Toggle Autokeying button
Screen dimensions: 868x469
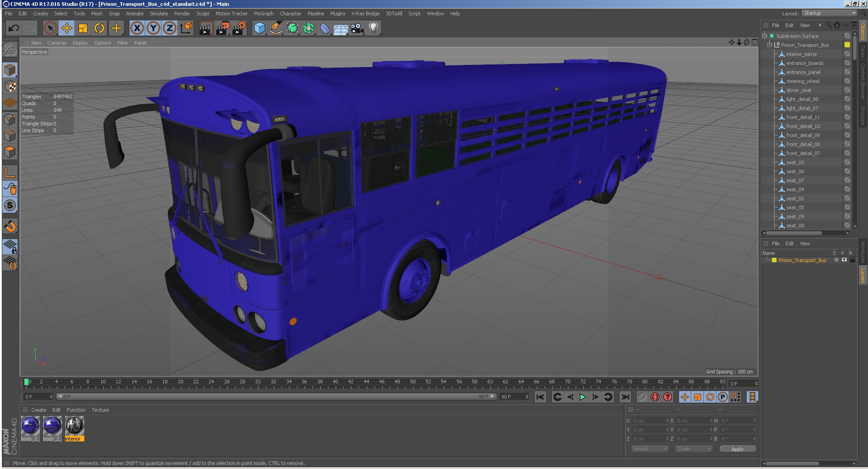(x=655, y=397)
